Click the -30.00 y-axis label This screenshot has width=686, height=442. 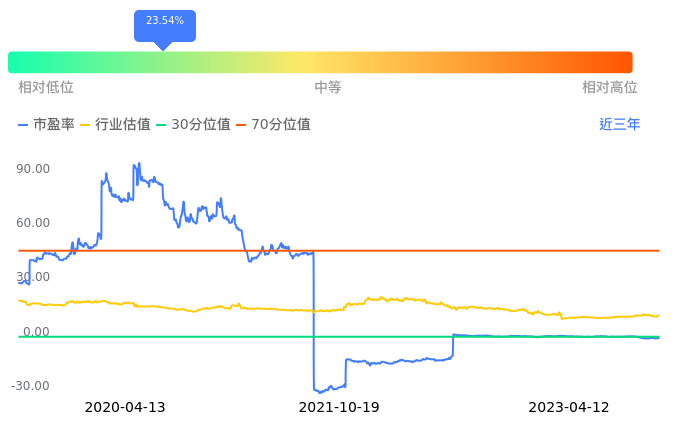tap(31, 386)
